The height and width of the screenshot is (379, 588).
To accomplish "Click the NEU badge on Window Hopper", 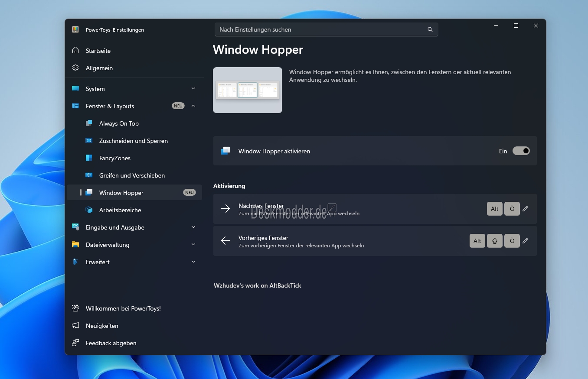I will coord(189,192).
